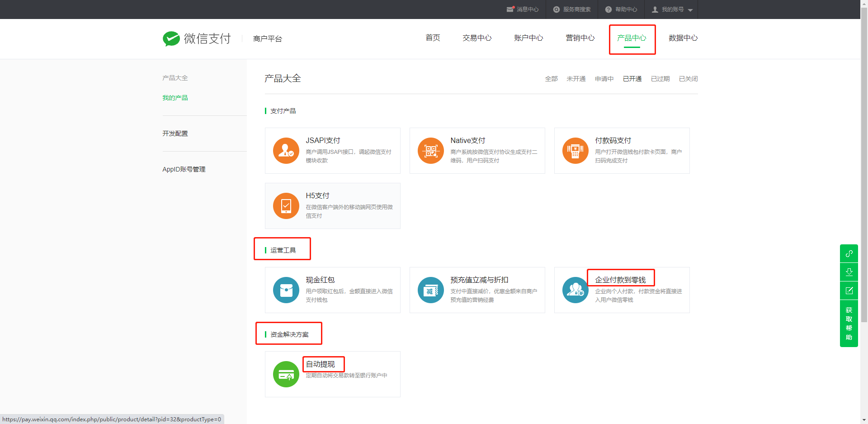Open the 现金红包 red packet icon
The image size is (868, 424).
[286, 290]
